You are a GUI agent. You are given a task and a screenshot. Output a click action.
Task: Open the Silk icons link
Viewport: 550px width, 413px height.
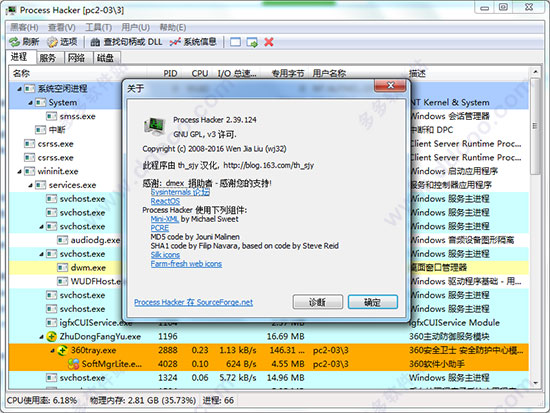165,255
